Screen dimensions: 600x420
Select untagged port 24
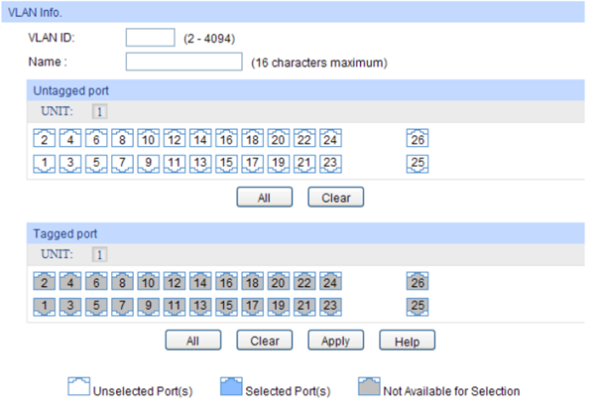[330, 140]
